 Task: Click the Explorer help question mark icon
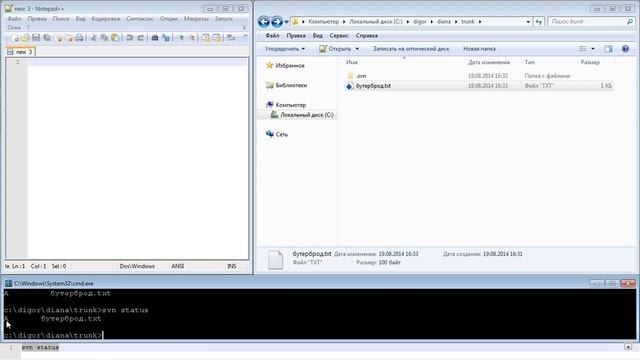click(x=625, y=49)
